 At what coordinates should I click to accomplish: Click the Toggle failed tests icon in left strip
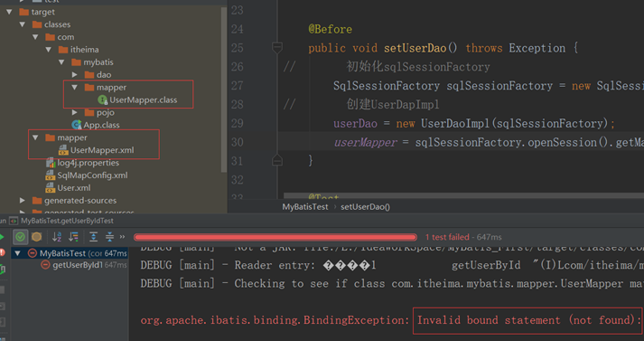tap(2, 251)
